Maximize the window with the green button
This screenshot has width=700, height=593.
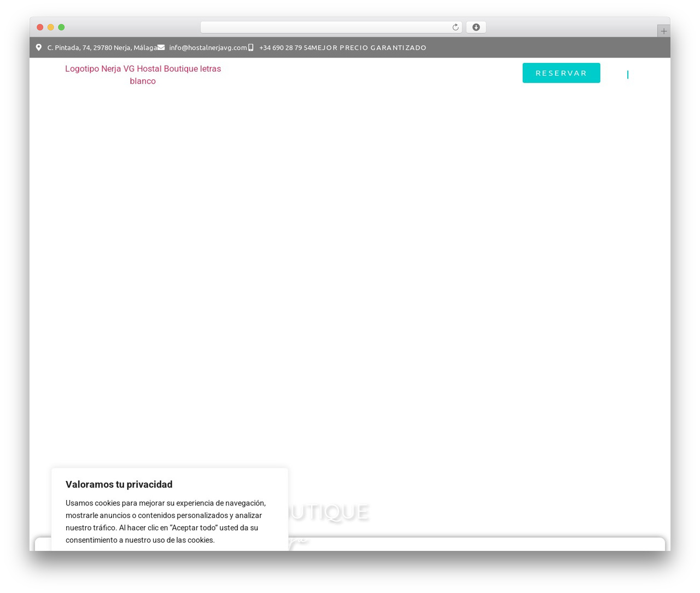(61, 27)
